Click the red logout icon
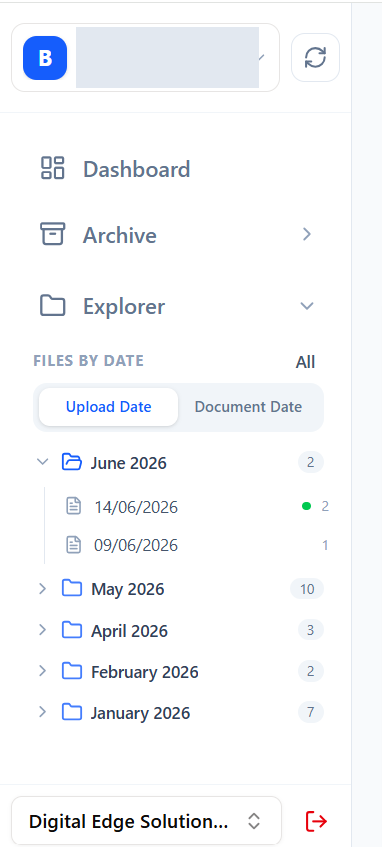The image size is (382, 847). [x=317, y=821]
